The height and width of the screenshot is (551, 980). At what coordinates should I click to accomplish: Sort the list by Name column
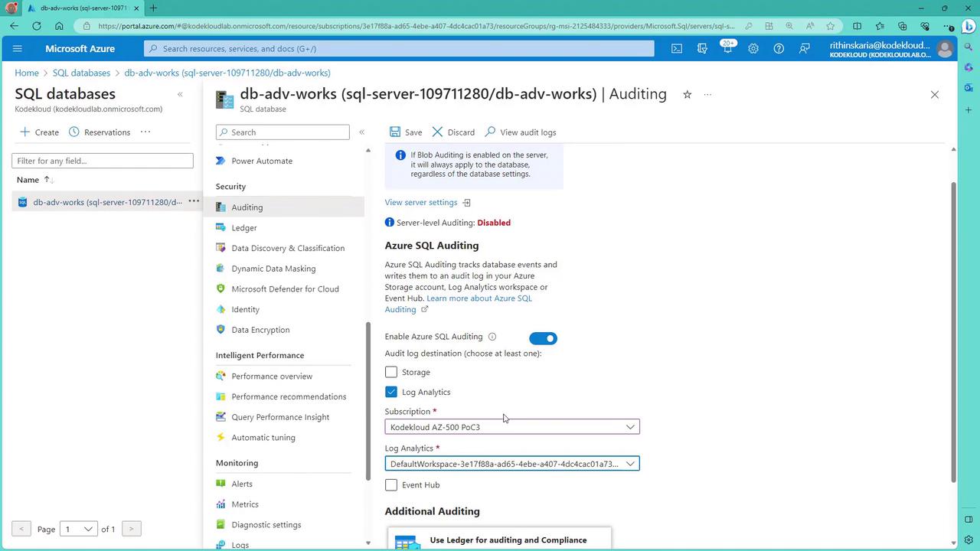click(34, 180)
